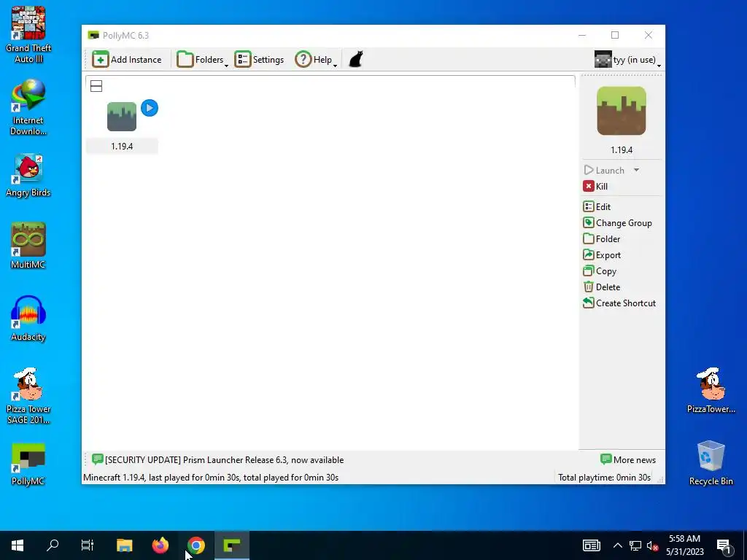Click the PollyMC window title icon
747x560 pixels.
(x=93, y=35)
